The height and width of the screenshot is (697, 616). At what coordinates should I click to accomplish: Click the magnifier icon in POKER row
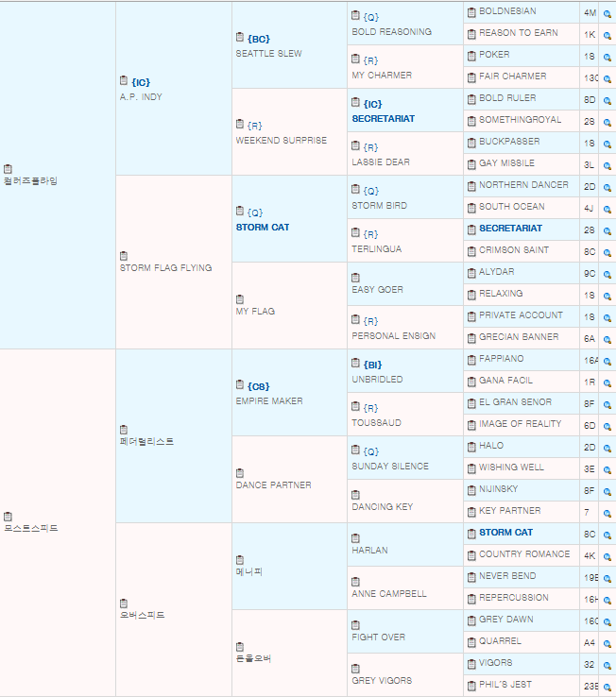point(607,58)
